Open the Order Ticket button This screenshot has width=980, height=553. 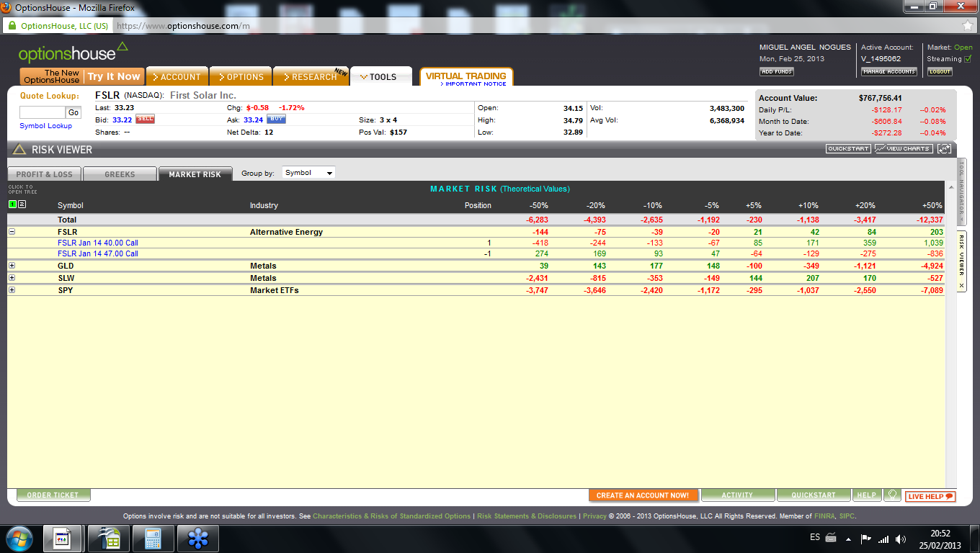tap(53, 495)
